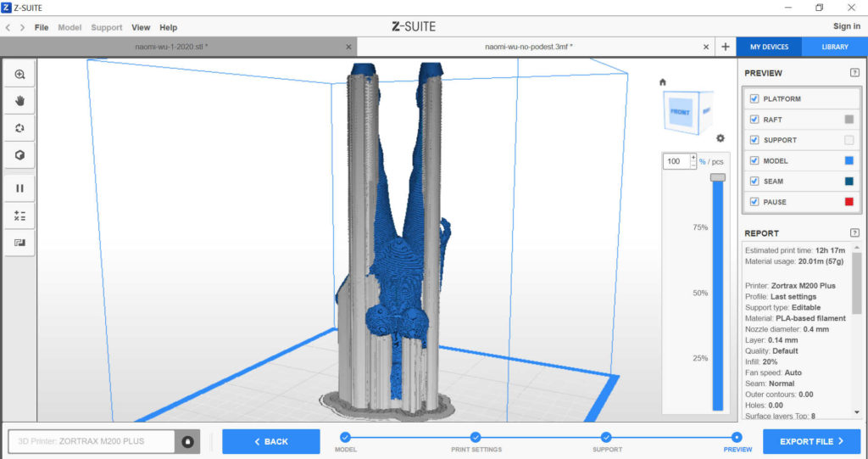Viewport: 868px width, 459px height.
Task: Click the Infill: 20% text
Action: pyautogui.click(x=761, y=361)
